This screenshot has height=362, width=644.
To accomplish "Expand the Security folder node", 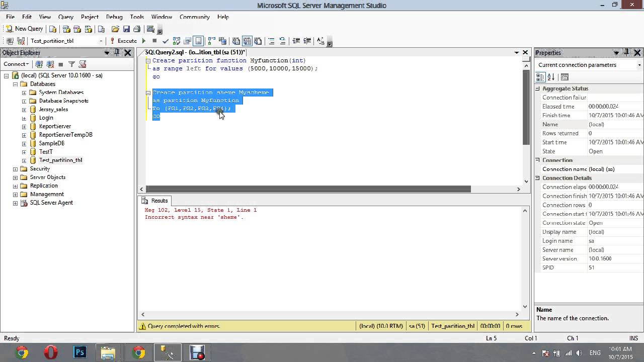I will 15,169.
